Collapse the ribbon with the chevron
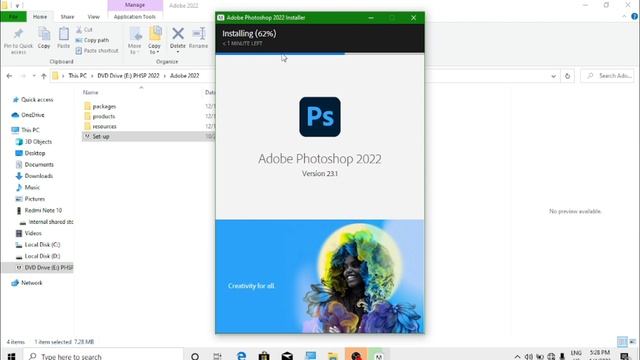This screenshot has height=360, width=640. point(624,16)
